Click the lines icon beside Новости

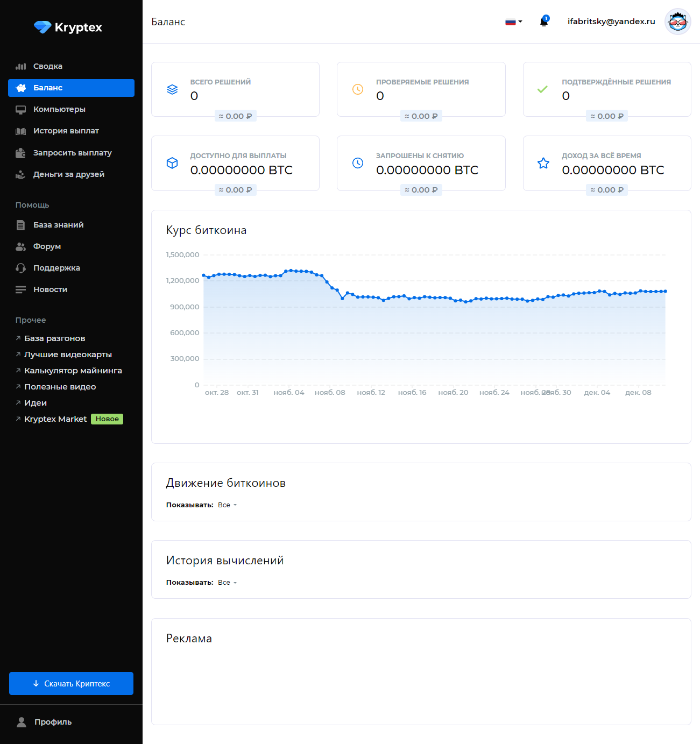tap(21, 289)
